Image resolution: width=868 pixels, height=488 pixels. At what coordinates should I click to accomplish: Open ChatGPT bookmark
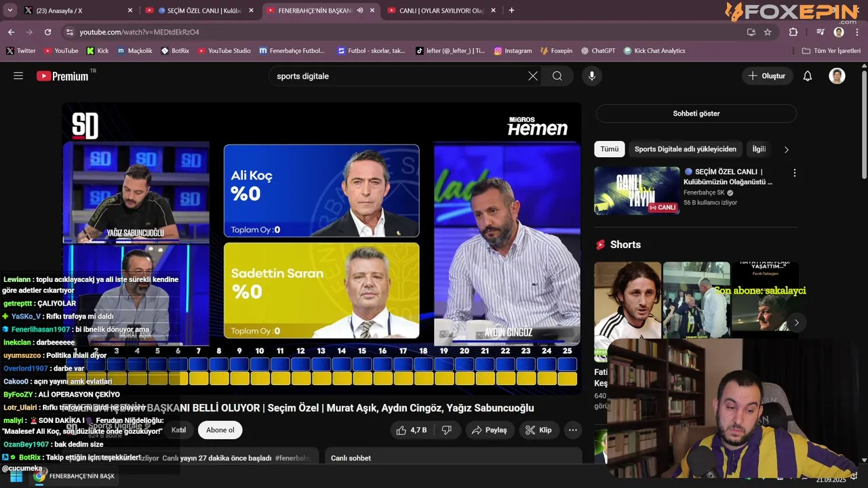click(x=597, y=51)
